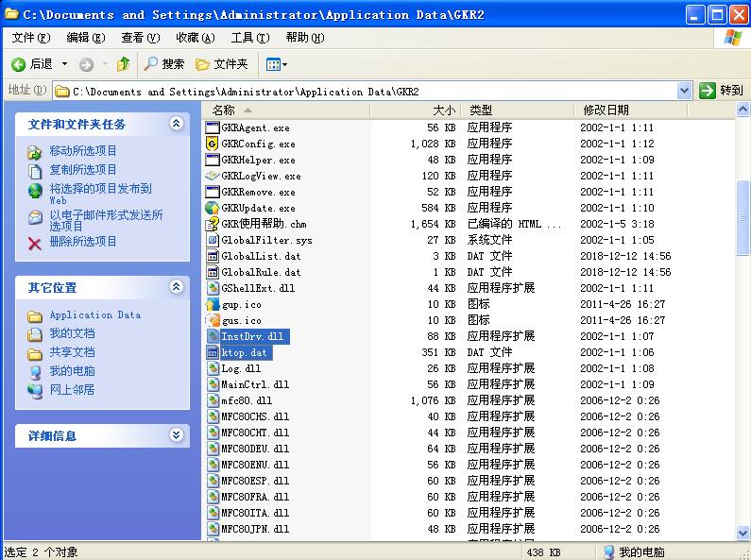
Task: Open the address bar dropdown
Action: (685, 91)
